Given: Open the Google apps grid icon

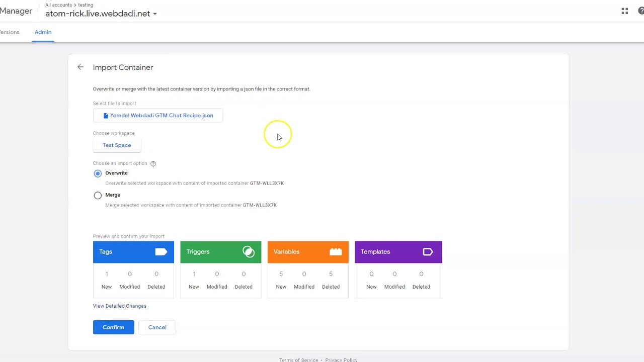Looking at the screenshot, I should (625, 11).
